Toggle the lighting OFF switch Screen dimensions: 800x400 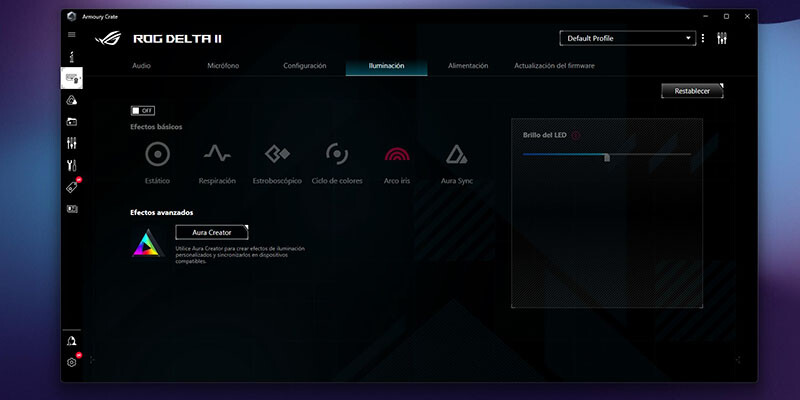pos(143,111)
